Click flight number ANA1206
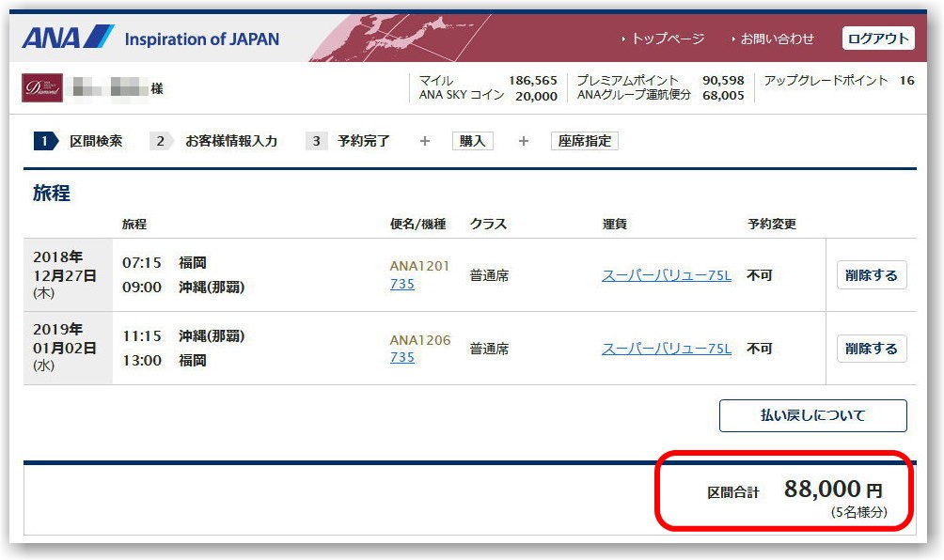Viewport: 944px width, 560px height. coord(419,340)
